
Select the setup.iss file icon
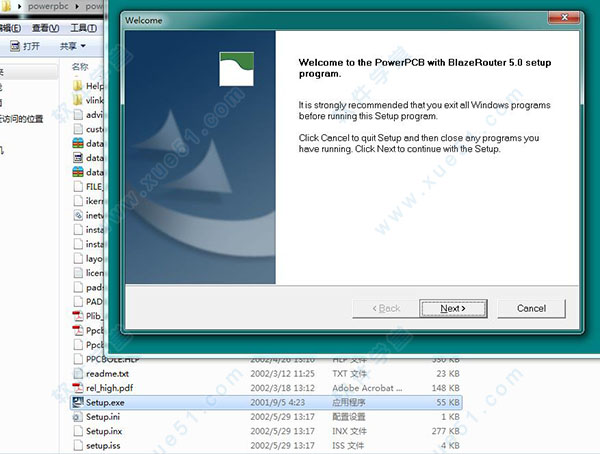click(79, 446)
